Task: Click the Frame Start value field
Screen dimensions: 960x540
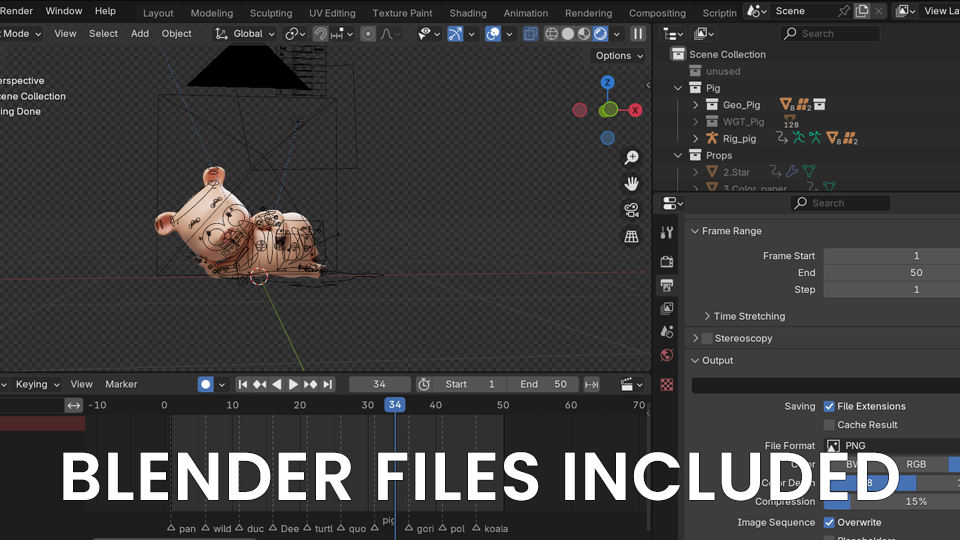Action: 891,256
